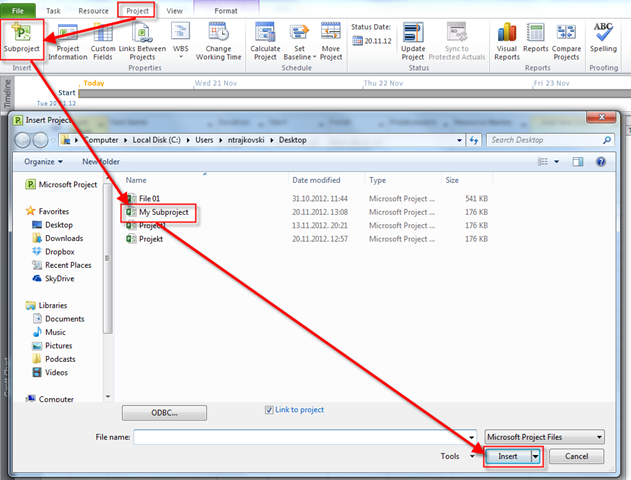Open Visual Reports
This screenshot has height=480, width=631.
(x=507, y=34)
